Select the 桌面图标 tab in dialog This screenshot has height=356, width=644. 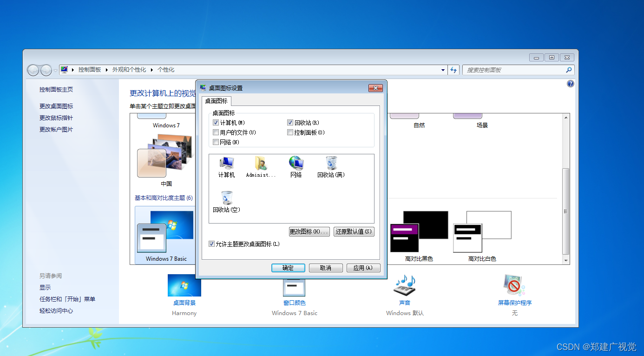point(217,101)
